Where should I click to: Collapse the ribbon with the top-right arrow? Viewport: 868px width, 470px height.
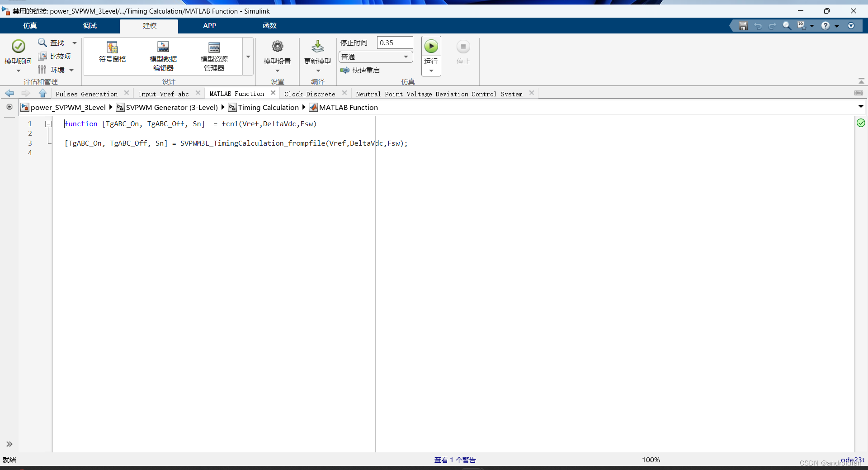861,81
